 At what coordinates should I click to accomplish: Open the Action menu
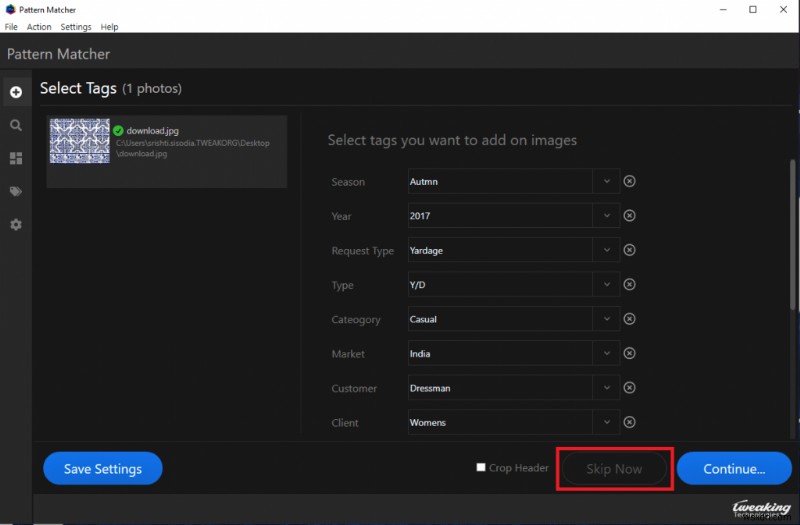point(39,27)
